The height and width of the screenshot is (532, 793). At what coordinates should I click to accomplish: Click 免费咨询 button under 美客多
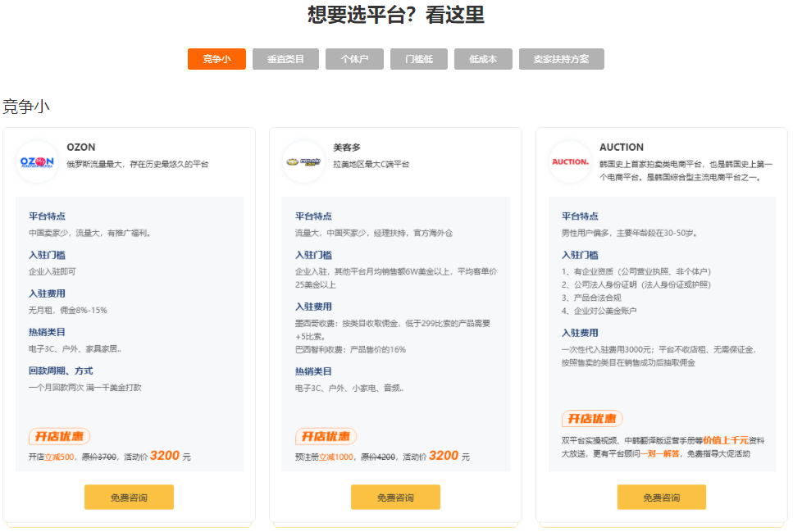395,497
